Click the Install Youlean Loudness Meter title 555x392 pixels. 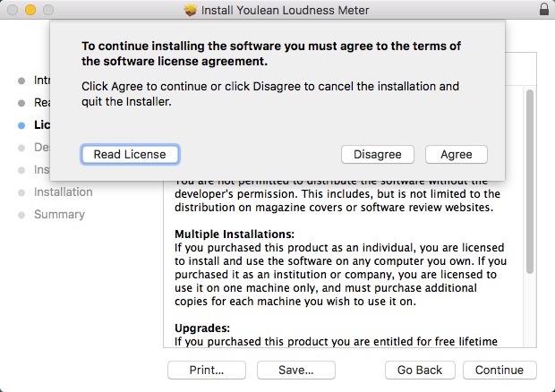tap(286, 10)
